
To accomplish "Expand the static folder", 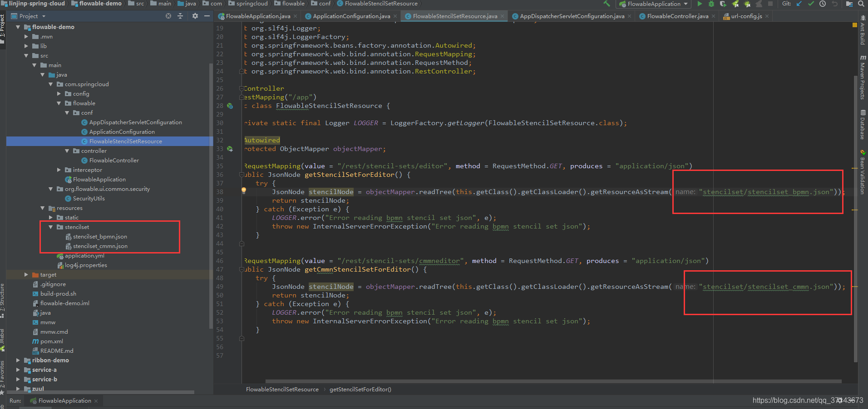I will (51, 218).
